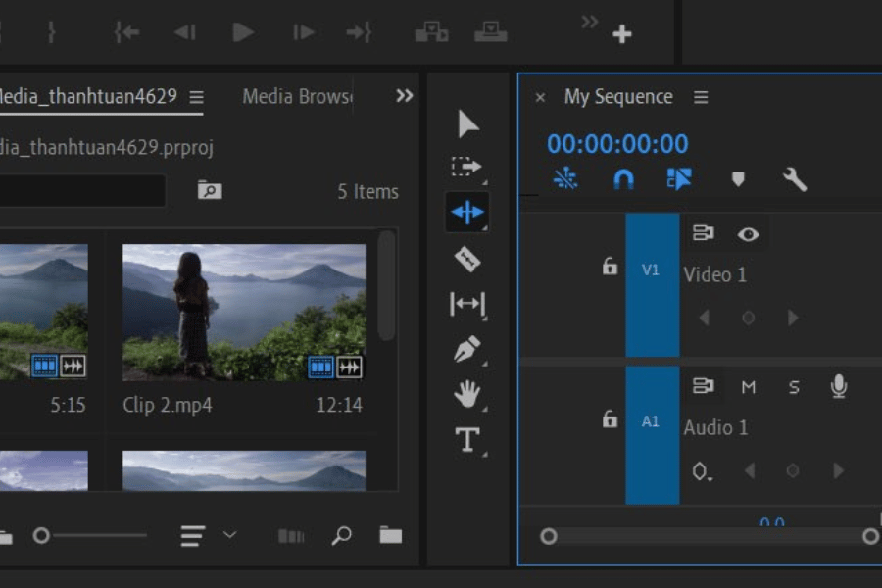
Task: Select the Selection arrow tool
Action: tap(467, 124)
